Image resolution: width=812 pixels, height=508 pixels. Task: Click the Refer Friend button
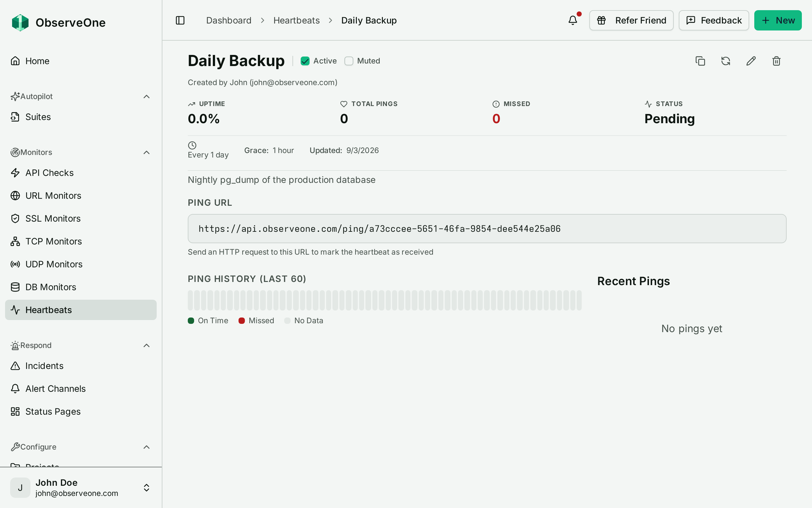pos(631,21)
